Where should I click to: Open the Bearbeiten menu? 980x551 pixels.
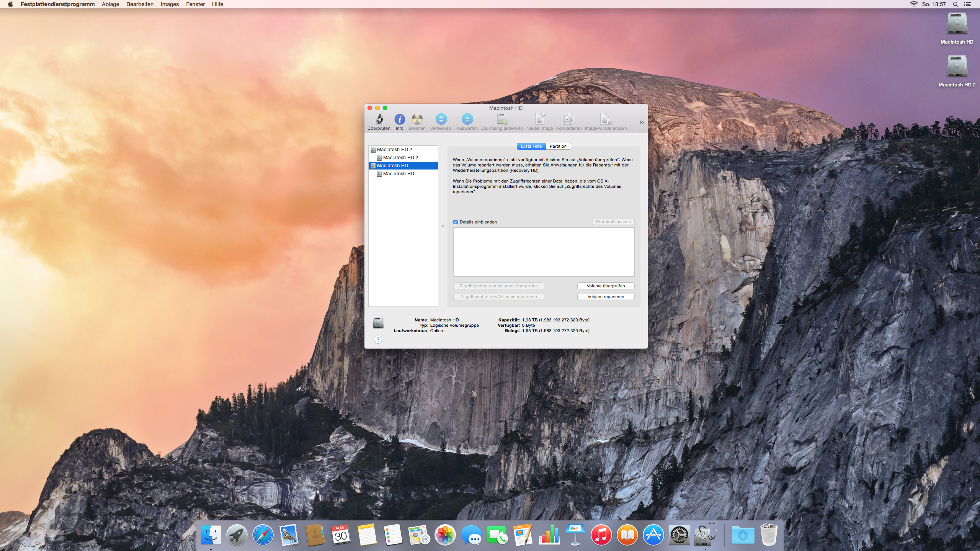pyautogui.click(x=140, y=4)
